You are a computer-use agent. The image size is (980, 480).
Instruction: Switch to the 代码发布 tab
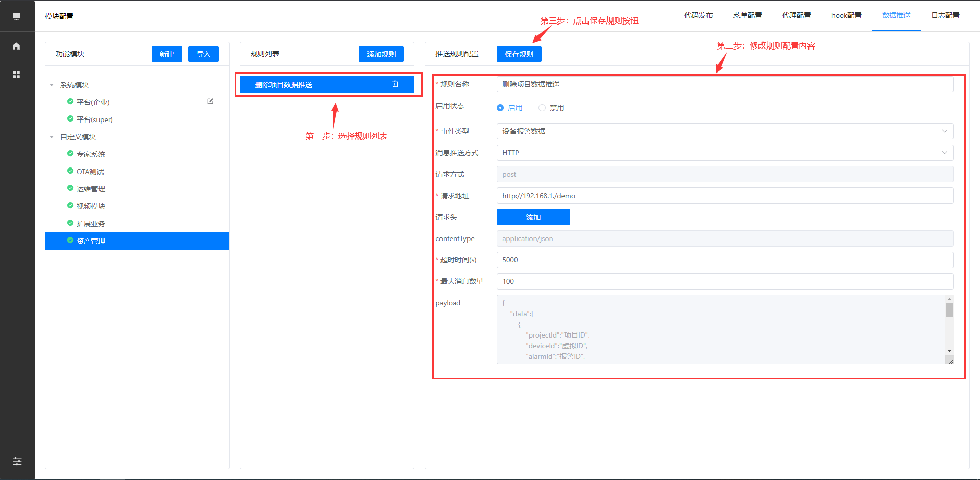[x=698, y=16]
